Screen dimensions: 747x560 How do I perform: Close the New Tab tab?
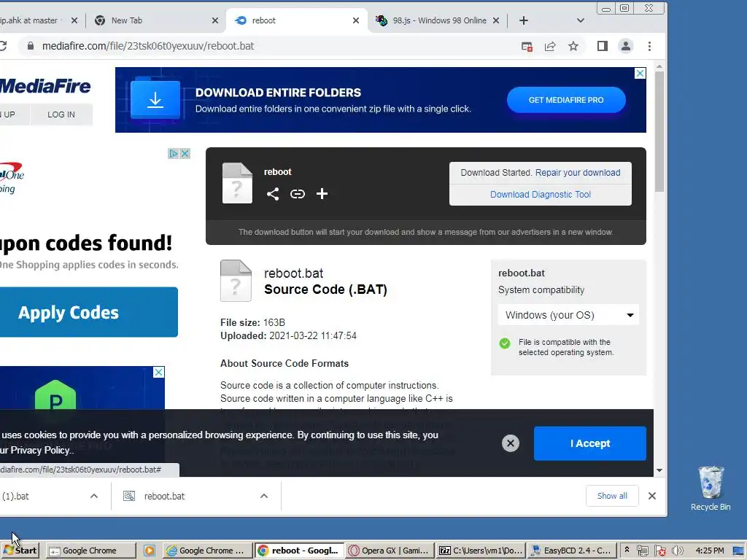coord(215,20)
